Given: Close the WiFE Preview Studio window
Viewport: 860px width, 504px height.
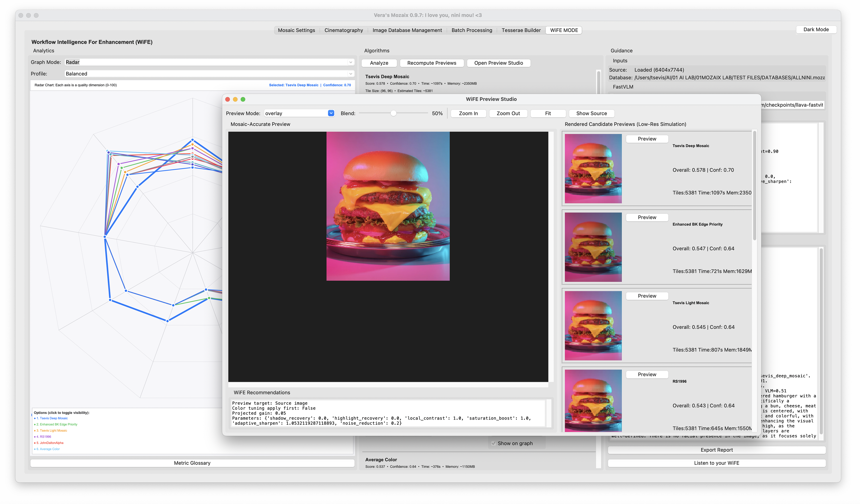Looking at the screenshot, I should (x=228, y=99).
